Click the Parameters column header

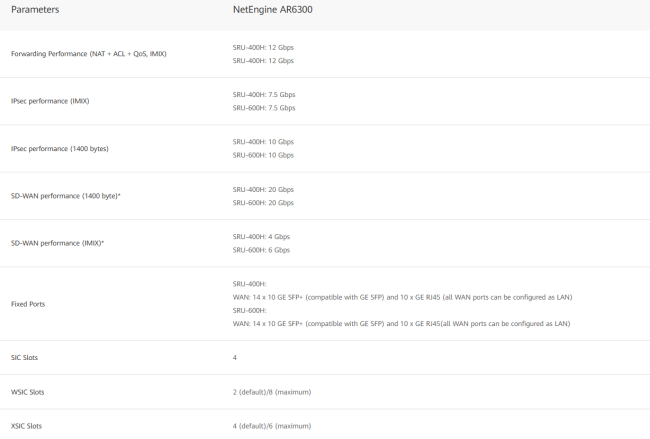click(35, 11)
